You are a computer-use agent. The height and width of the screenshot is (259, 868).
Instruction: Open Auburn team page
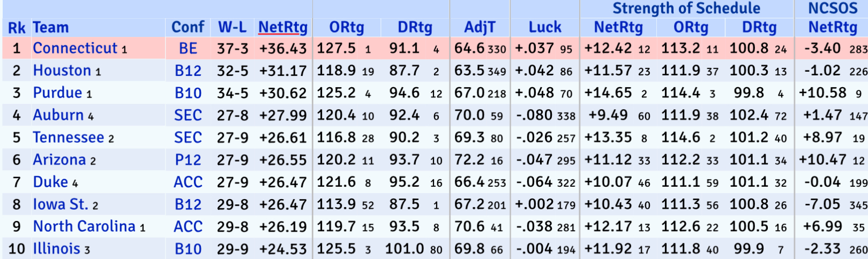[x=58, y=115]
